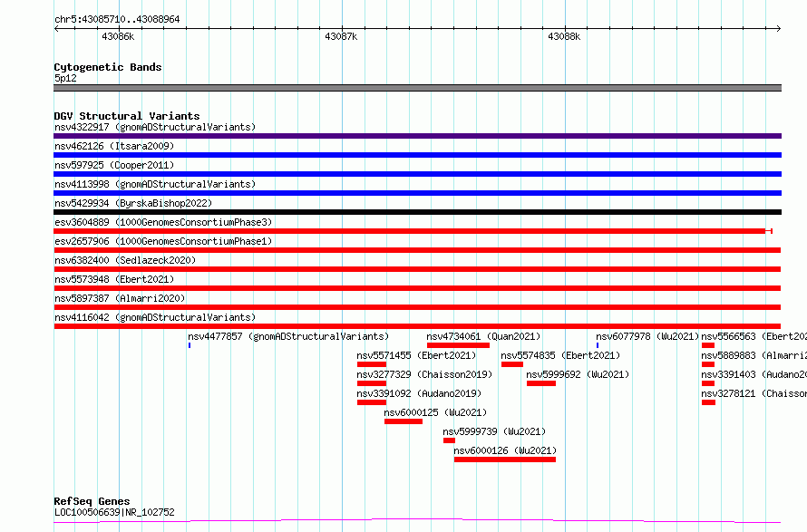Viewport: 807px width, 532px height.
Task: Click the RefSeq Genes track title
Action: click(92, 501)
